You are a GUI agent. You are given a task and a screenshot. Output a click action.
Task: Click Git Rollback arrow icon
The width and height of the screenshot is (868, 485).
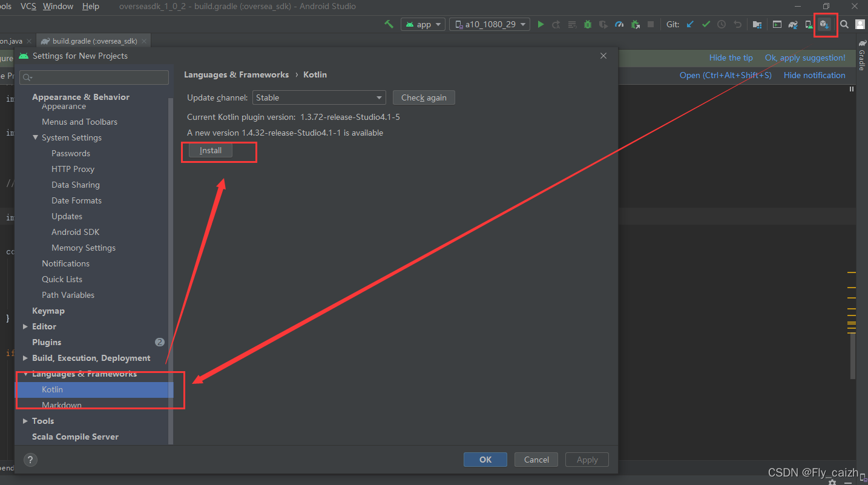pyautogui.click(x=737, y=24)
